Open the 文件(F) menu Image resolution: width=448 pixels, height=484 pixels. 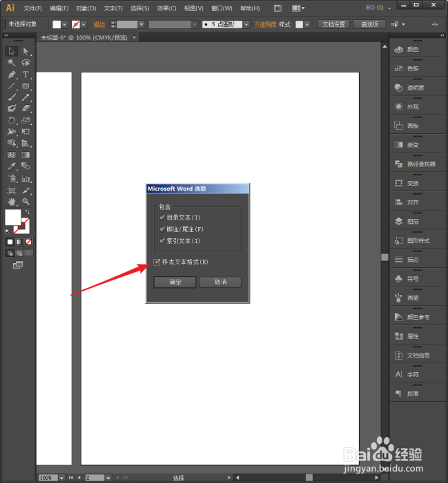tap(32, 8)
